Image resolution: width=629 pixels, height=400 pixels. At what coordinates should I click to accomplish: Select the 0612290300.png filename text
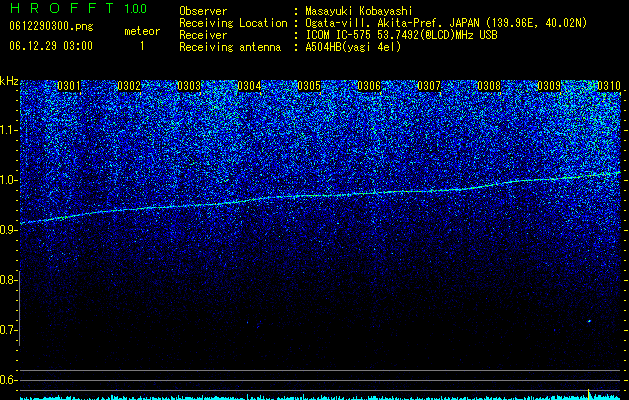coord(51,26)
